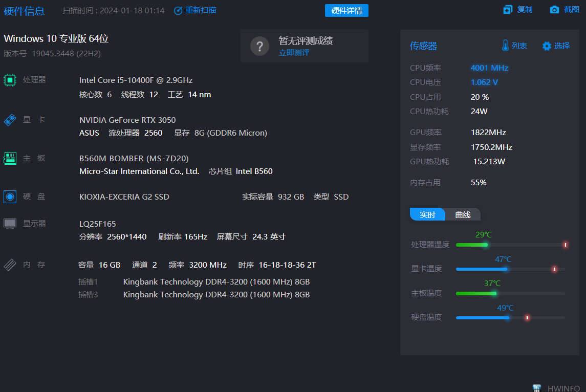Click the HWINFO logo icon
The image size is (586, 392).
coord(537,388)
